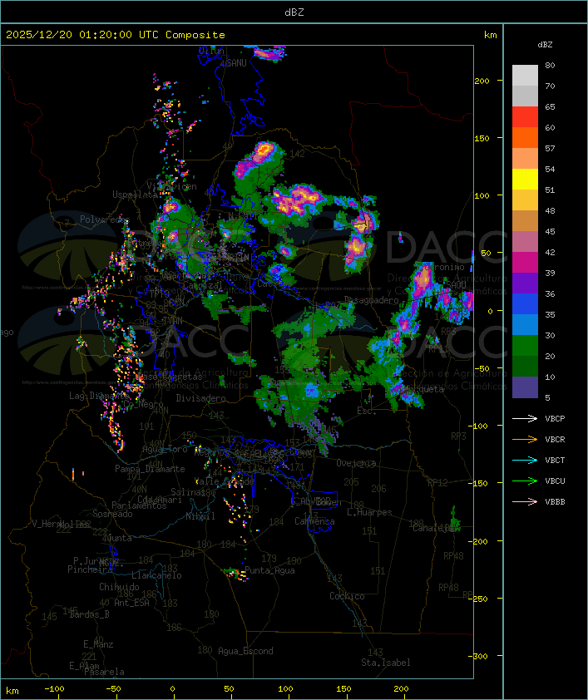Click the Divisadero place label
Screen dimensions: 588x700
pos(200,397)
